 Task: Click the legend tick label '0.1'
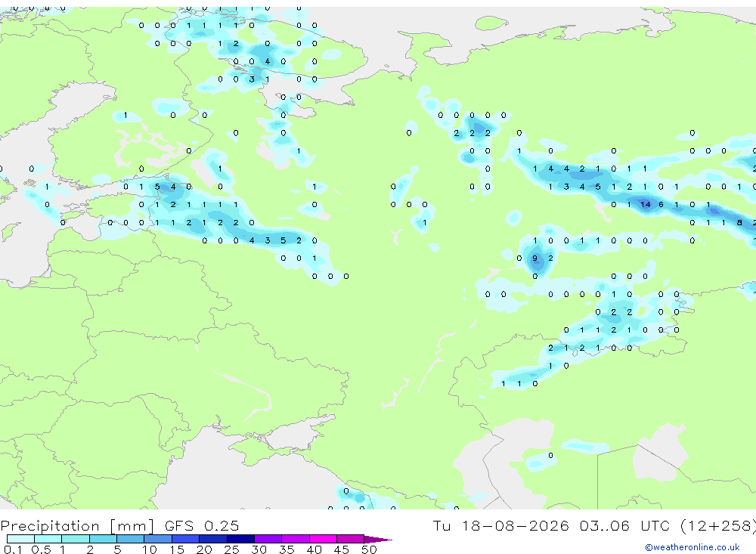point(13,549)
